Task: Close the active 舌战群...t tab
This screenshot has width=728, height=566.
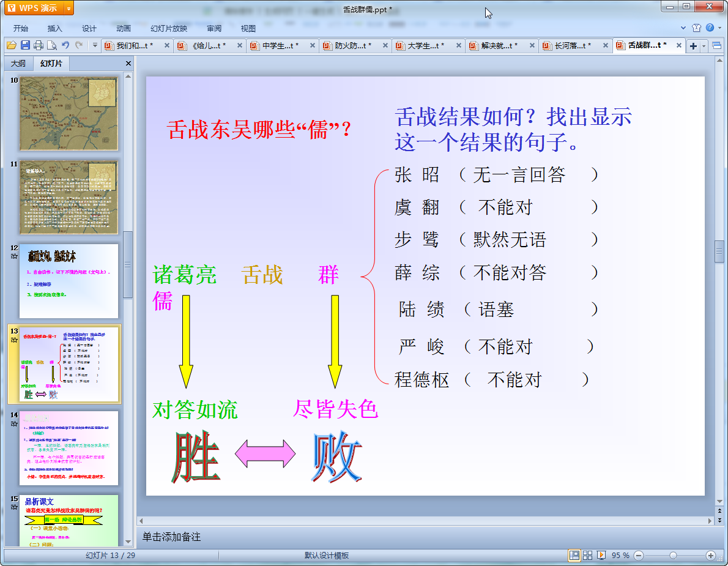Action: point(679,45)
